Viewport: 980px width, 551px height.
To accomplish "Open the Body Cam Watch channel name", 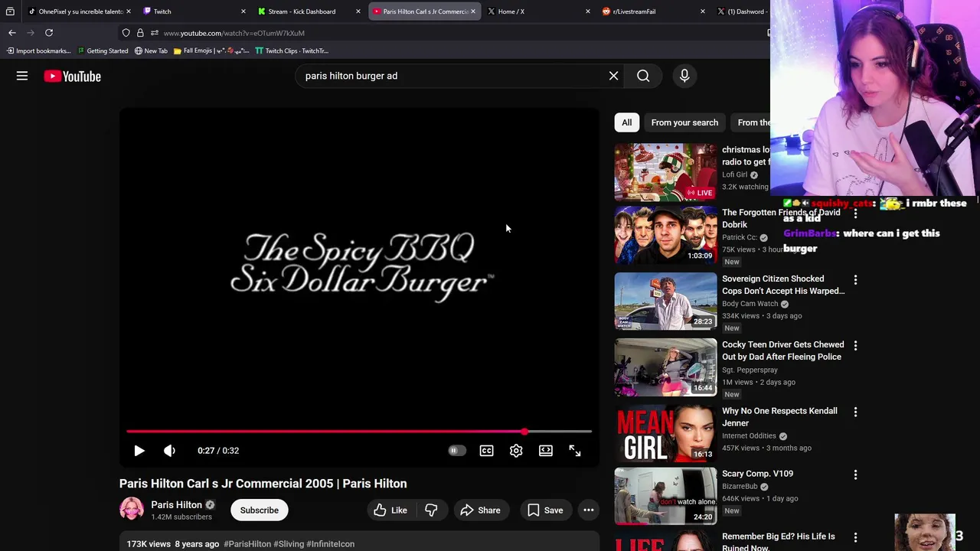I will (750, 304).
